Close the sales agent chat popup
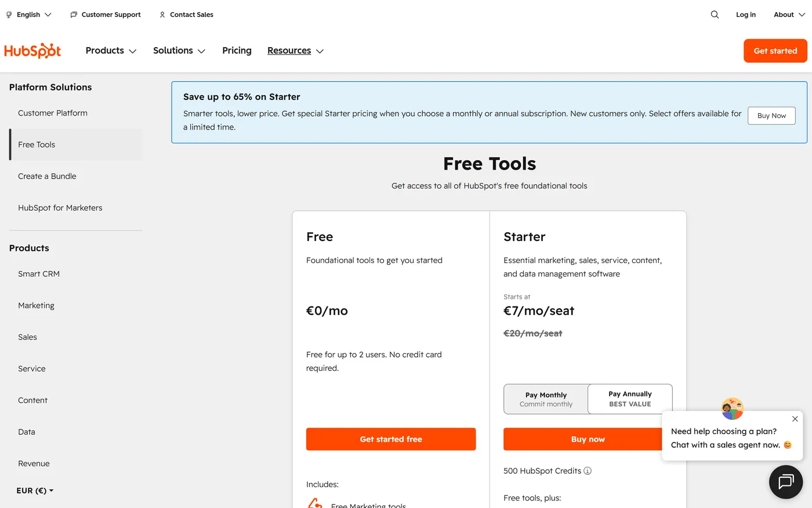The width and height of the screenshot is (812, 508). (x=795, y=419)
